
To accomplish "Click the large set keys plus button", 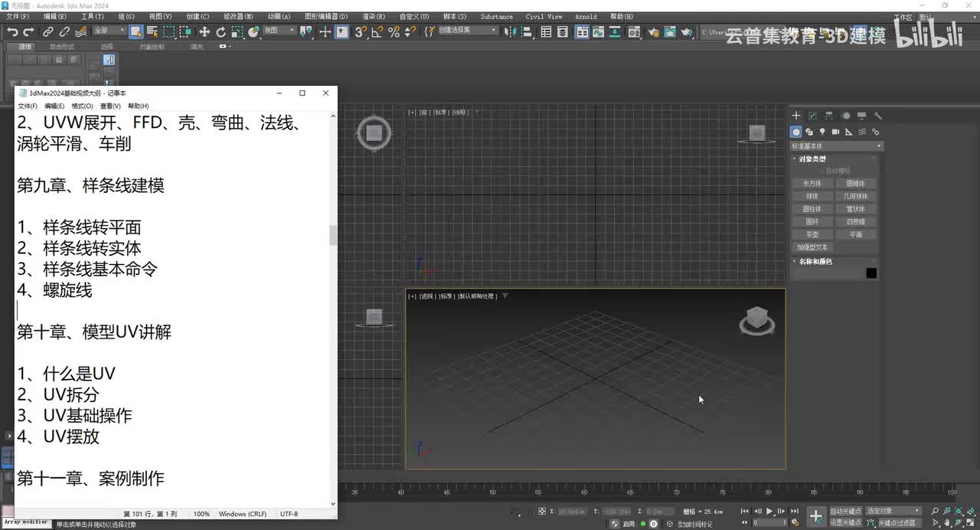I will pos(816,515).
